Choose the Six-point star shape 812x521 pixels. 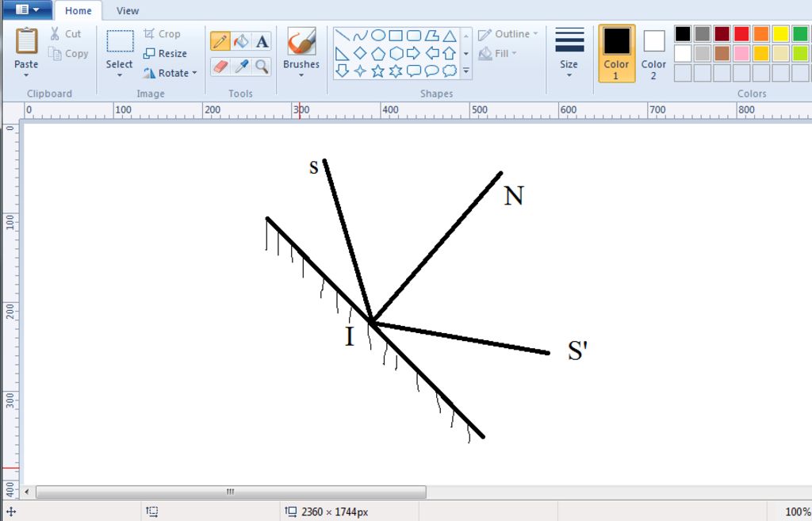coord(396,71)
